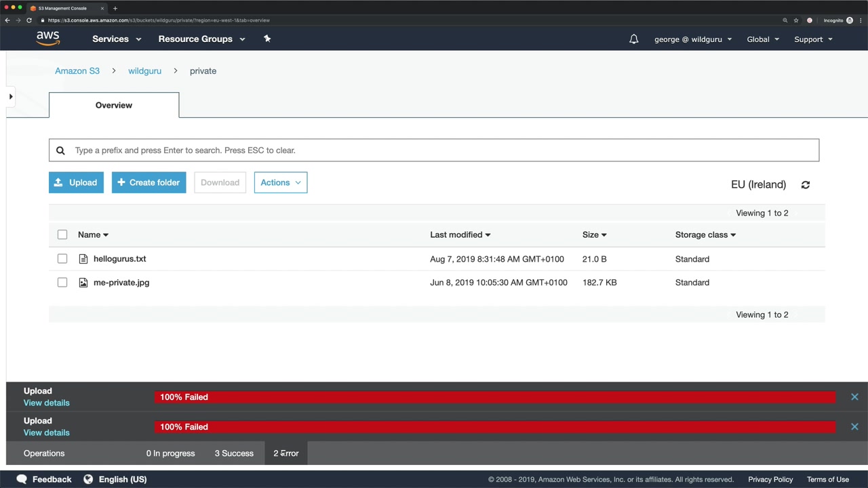Tick the select-all checkbox in the table header

[x=62, y=235]
